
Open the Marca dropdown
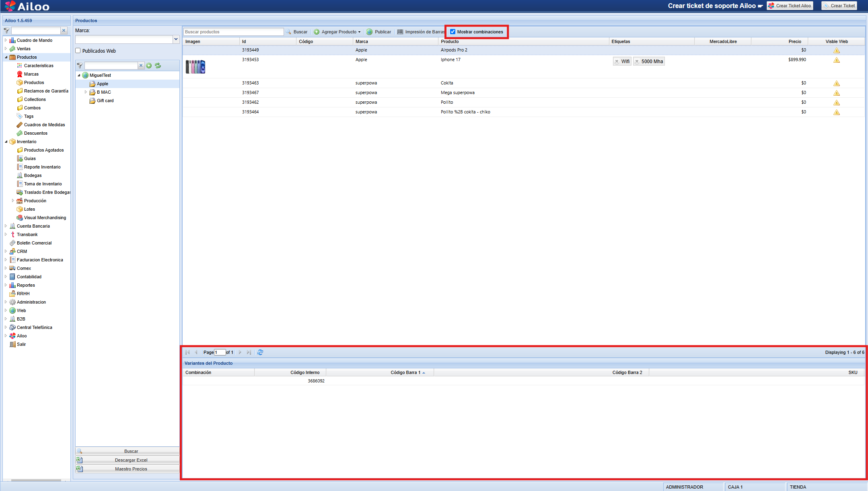[x=176, y=39]
